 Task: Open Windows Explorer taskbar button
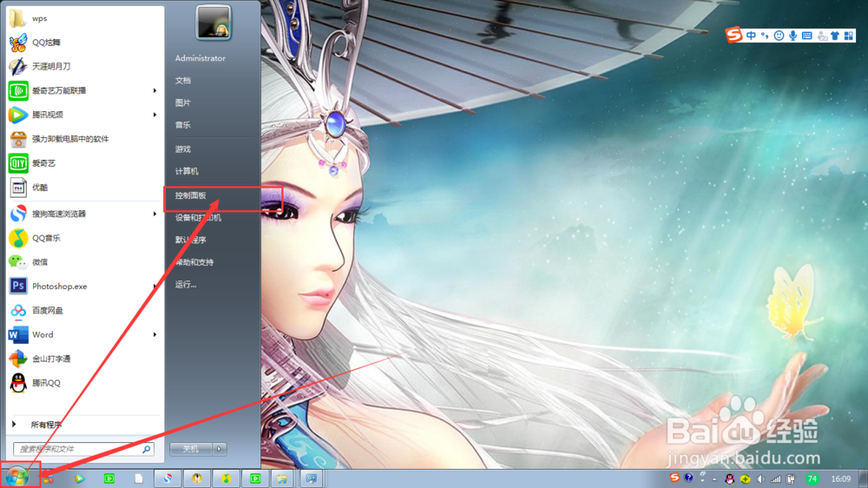point(282,478)
